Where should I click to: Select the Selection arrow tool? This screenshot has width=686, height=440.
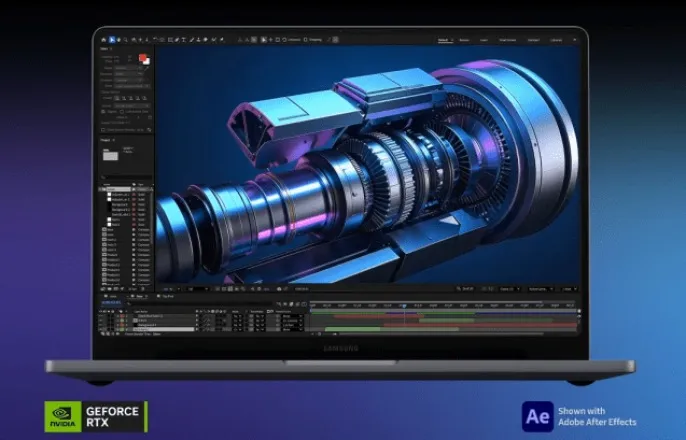[112, 39]
